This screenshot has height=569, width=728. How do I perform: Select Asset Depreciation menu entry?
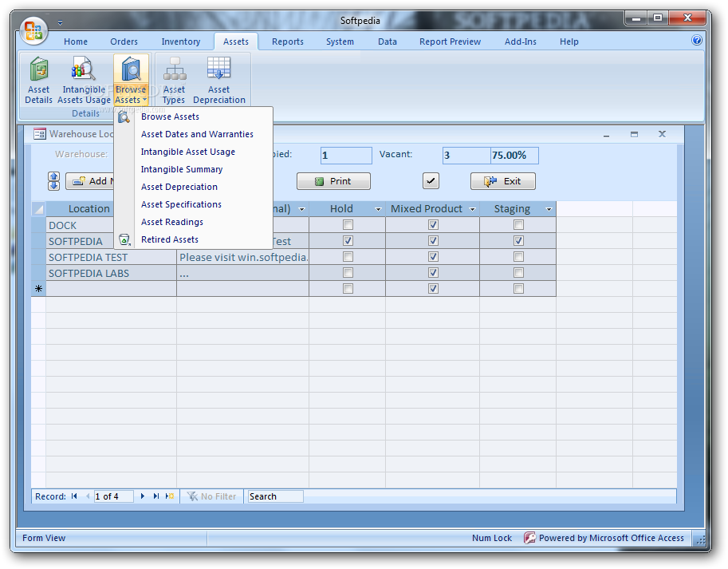[193, 188]
